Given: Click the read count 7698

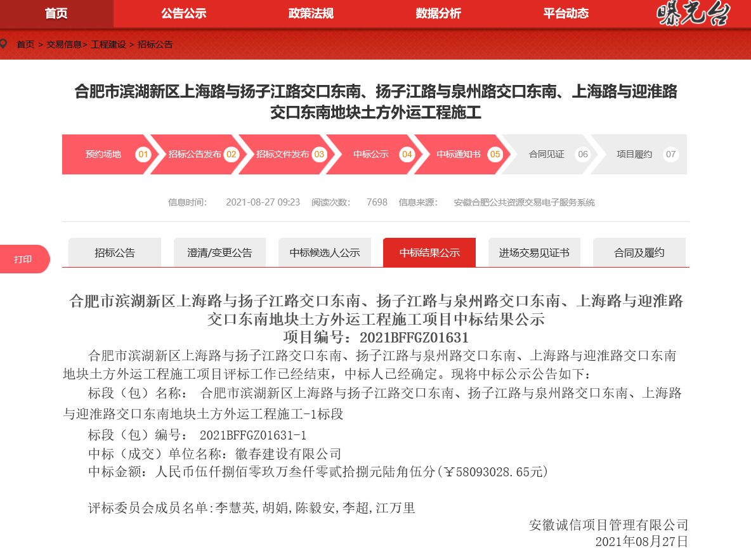Looking at the screenshot, I should pyautogui.click(x=377, y=202).
